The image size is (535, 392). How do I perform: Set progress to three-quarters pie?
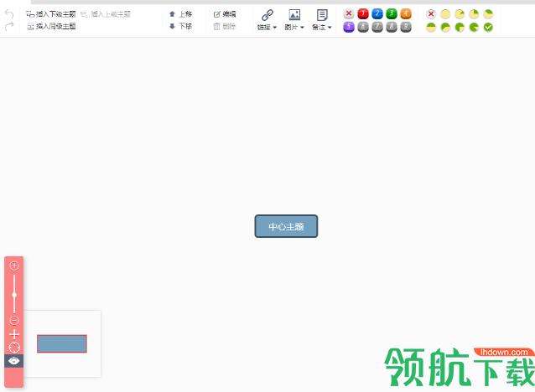[x=460, y=28]
